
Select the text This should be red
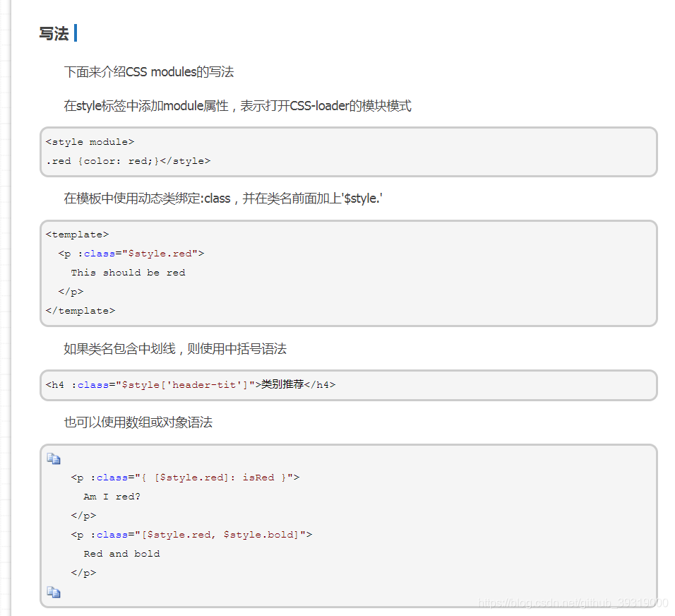(x=128, y=272)
